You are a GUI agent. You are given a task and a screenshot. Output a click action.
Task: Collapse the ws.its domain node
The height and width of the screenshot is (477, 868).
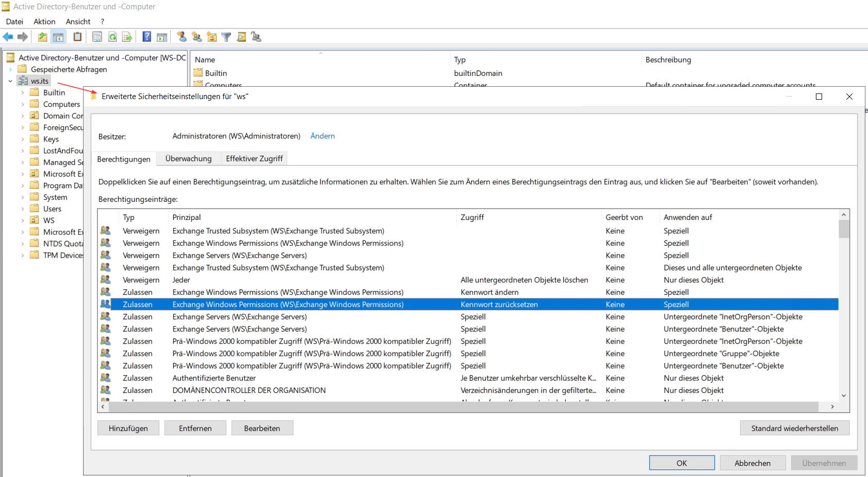(10, 81)
